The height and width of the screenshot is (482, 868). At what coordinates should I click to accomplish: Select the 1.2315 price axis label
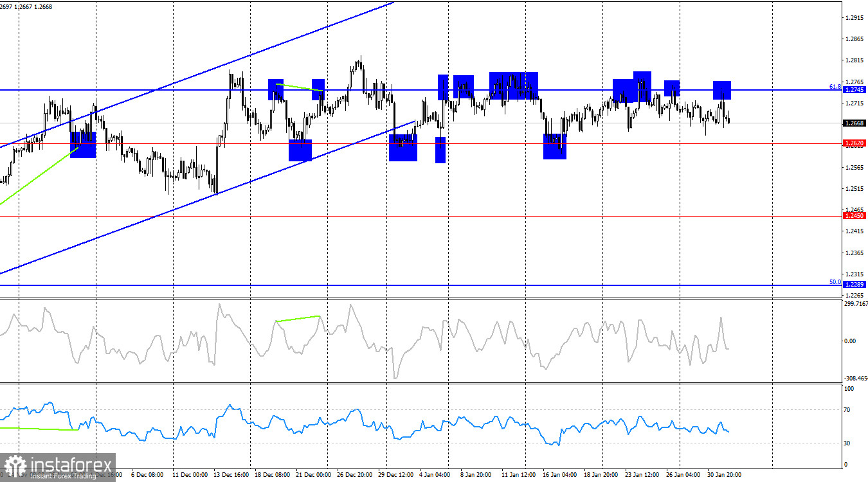click(x=854, y=274)
